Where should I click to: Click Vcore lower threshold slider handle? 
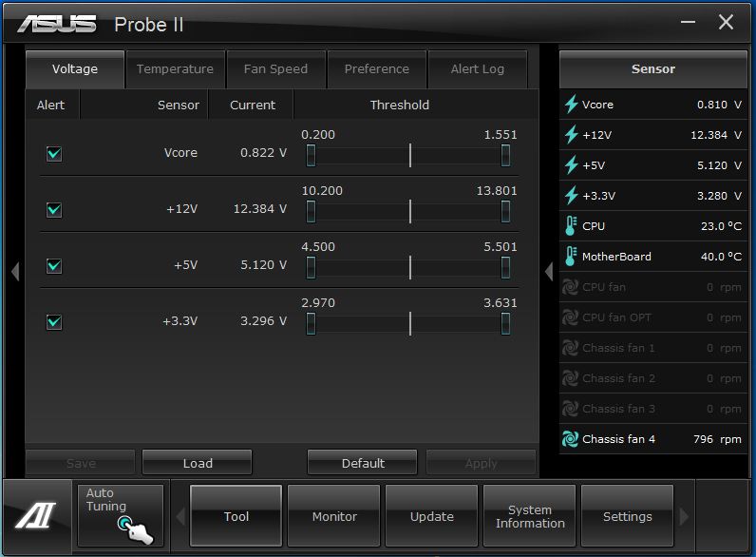pyautogui.click(x=311, y=156)
